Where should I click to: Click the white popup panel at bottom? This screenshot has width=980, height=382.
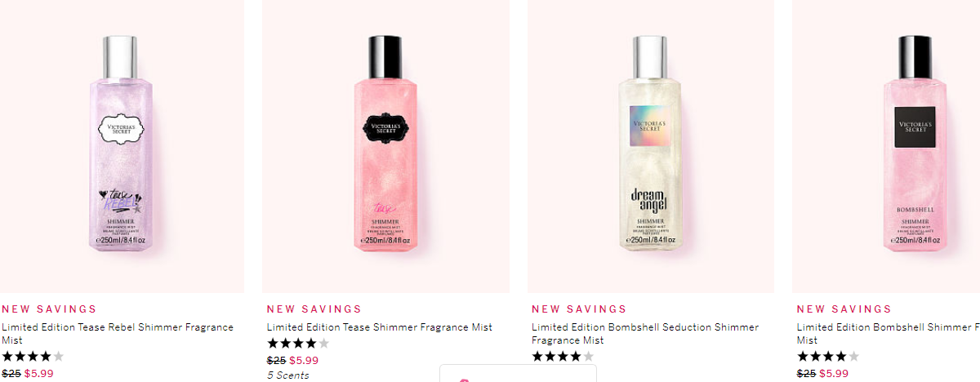(518, 373)
